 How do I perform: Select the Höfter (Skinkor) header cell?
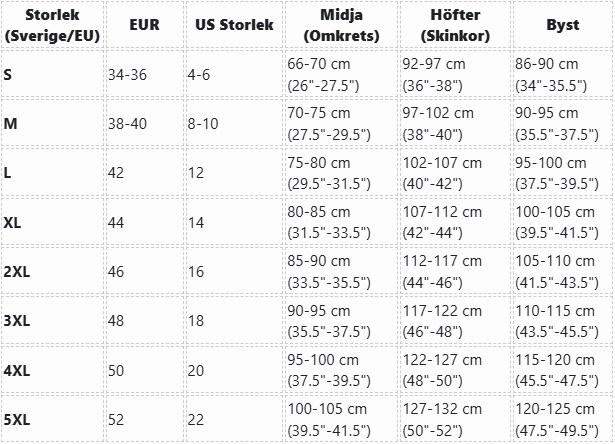[x=454, y=24]
